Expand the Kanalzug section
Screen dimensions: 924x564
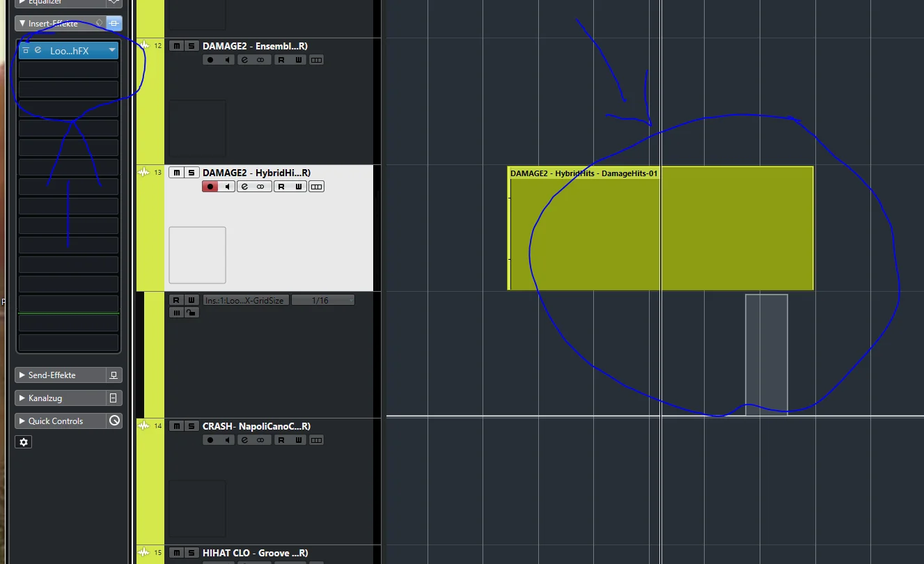(22, 398)
